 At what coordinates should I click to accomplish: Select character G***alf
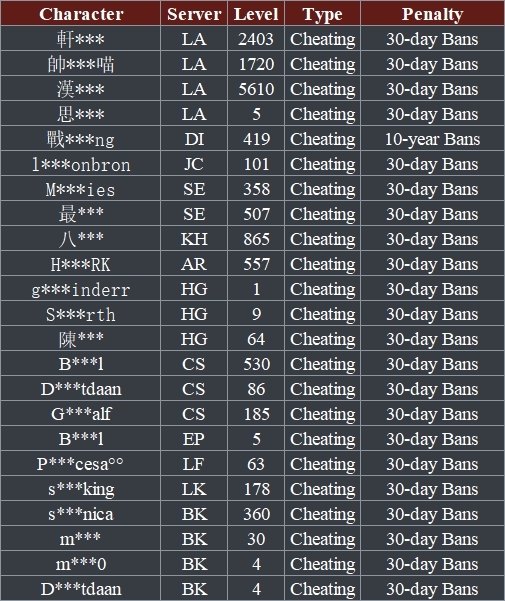point(81,414)
